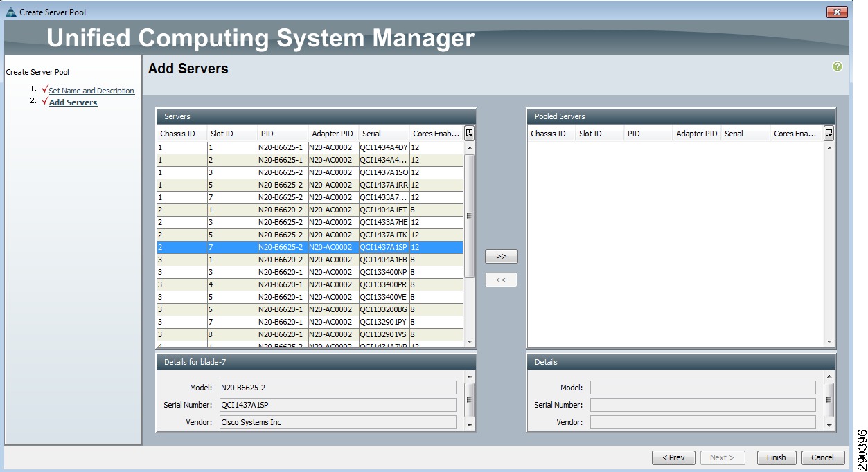Sort Pooled Servers by Slot ID header

pos(601,134)
